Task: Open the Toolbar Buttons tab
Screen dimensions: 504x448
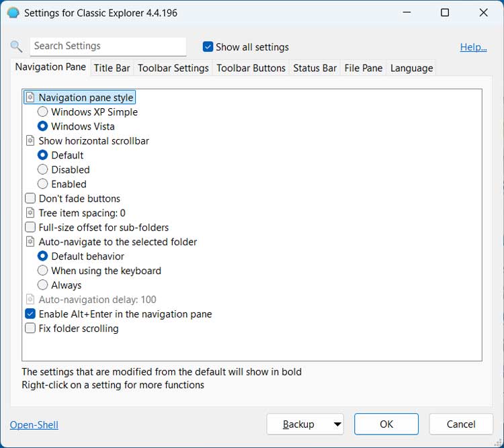Action: point(251,68)
